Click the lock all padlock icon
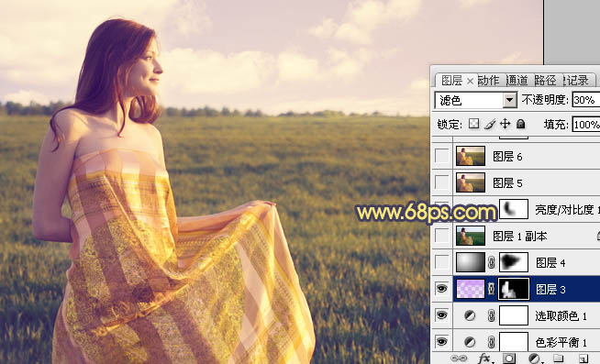 pyautogui.click(x=520, y=124)
